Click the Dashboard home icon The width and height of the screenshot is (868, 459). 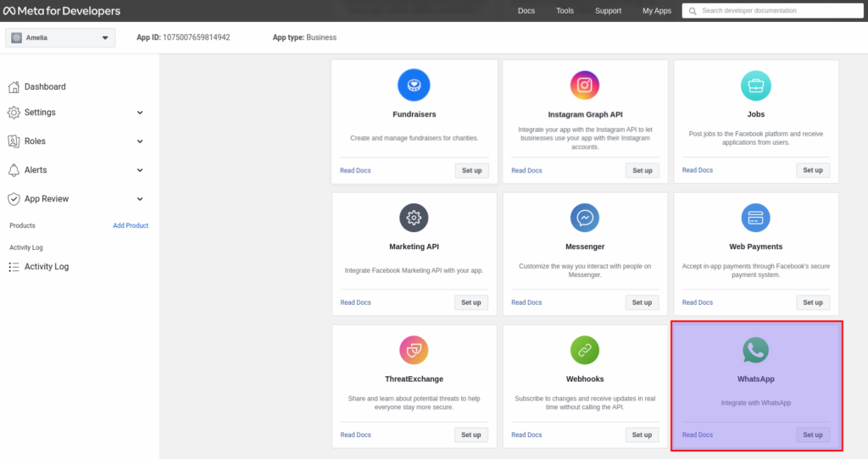pos(14,87)
